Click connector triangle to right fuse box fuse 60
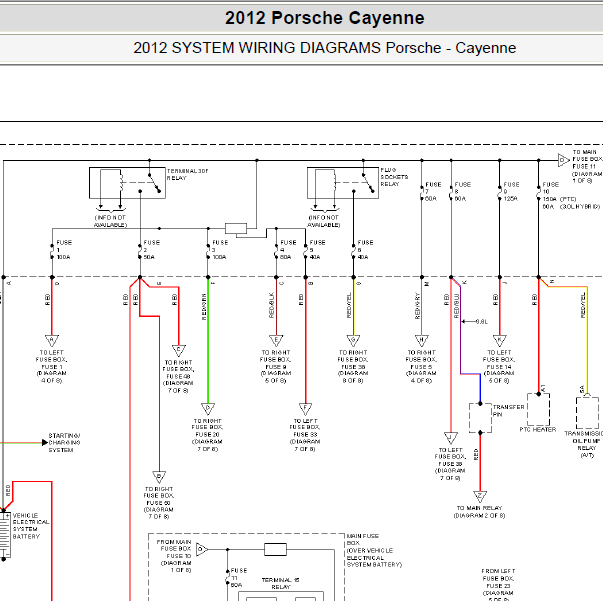 click(159, 477)
